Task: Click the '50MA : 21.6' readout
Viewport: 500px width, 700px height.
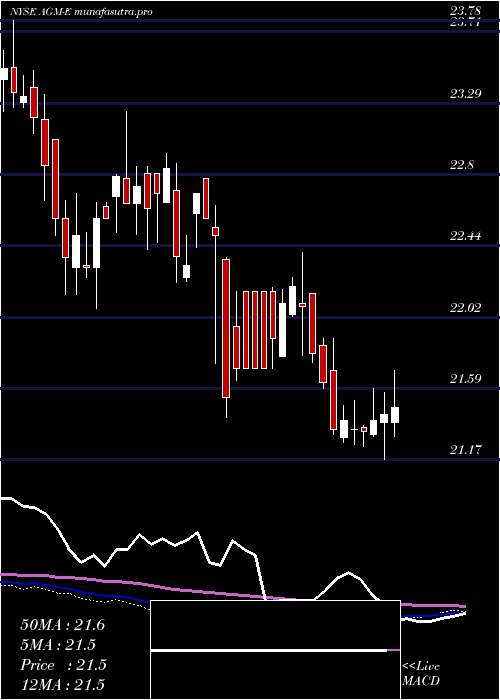Action: tap(62, 625)
